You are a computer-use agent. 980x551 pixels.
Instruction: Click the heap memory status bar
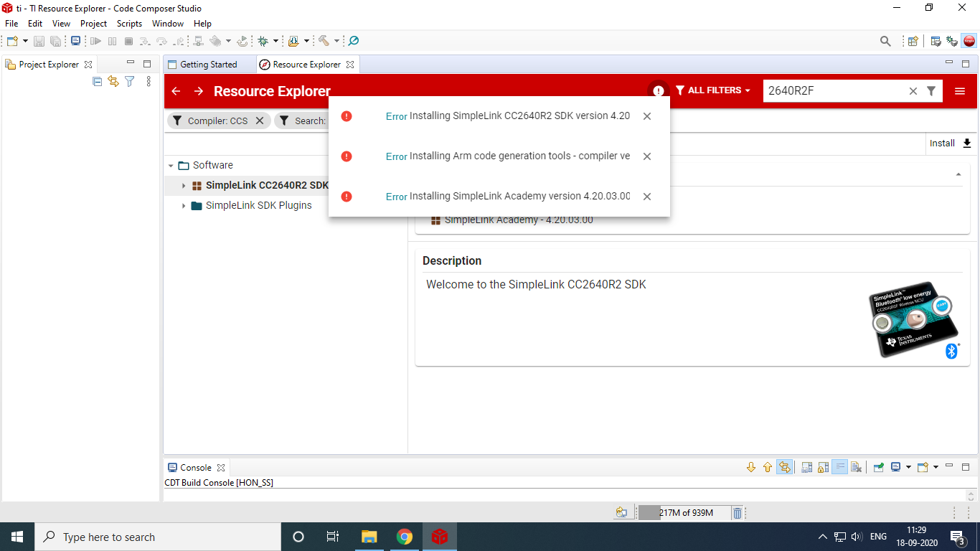[684, 513]
